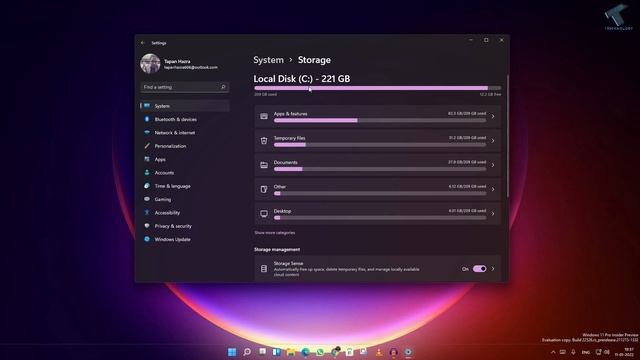Click "Local Disk (C:) - 221 GB" heading
Image resolution: width=640 pixels, height=360 pixels.
pyautogui.click(x=302, y=79)
